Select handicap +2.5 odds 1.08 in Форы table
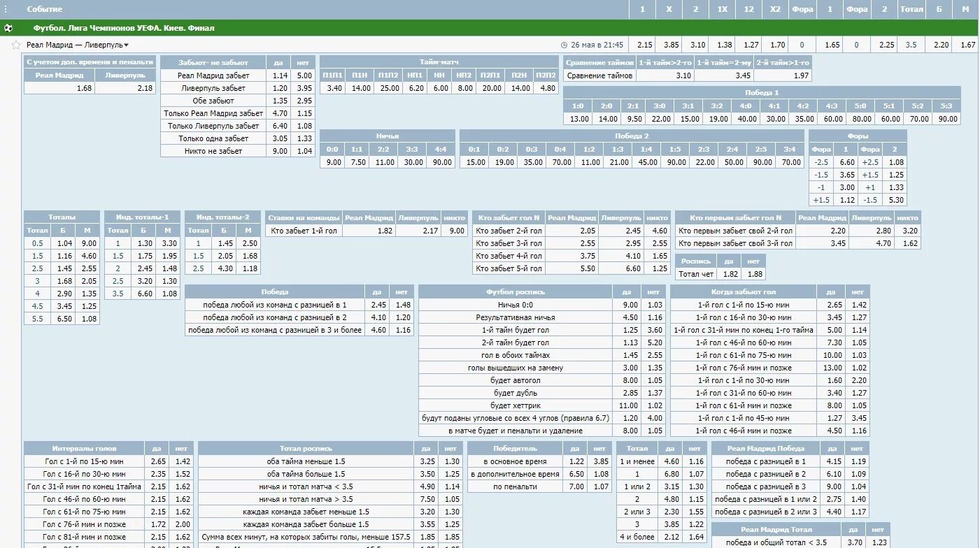 tap(896, 162)
